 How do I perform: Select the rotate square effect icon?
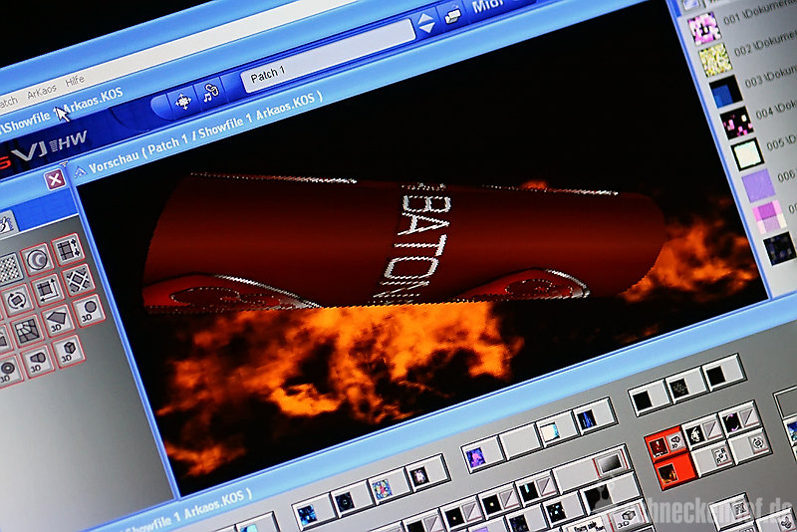pyautogui.click(x=17, y=300)
